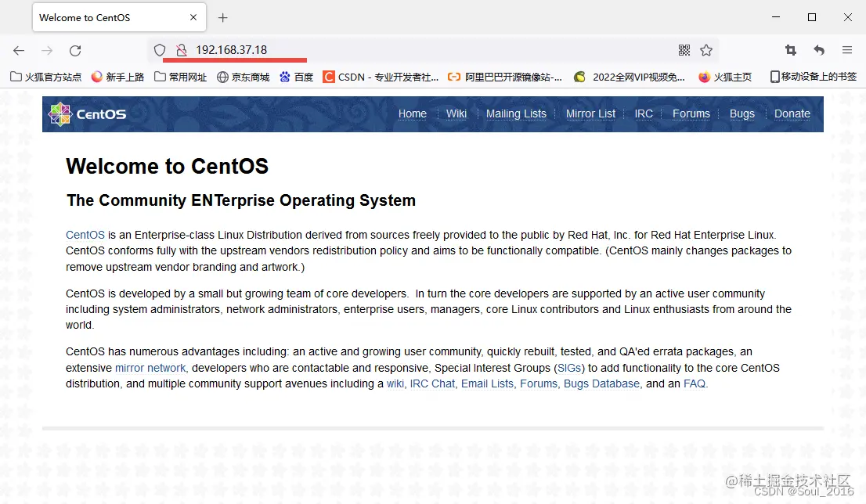Click The Community ENTerprise Operating System subheading
866x504 pixels.
tap(241, 200)
